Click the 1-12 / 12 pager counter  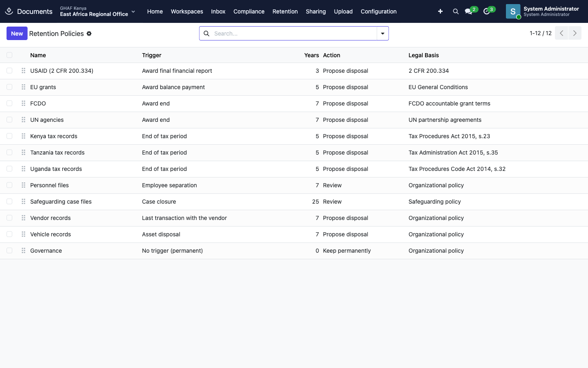540,33
